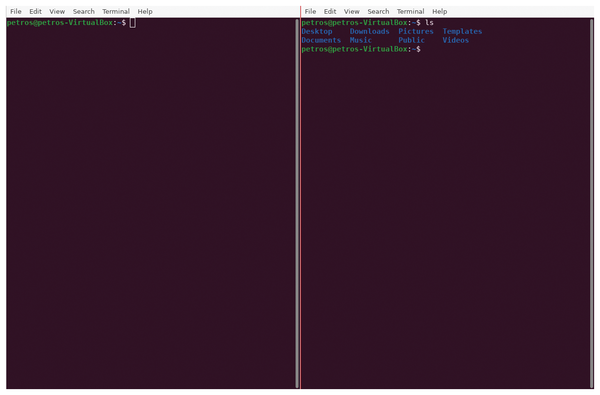Click the left terminal's vertical scrollbar
600x395 pixels.
pyautogui.click(x=297, y=203)
